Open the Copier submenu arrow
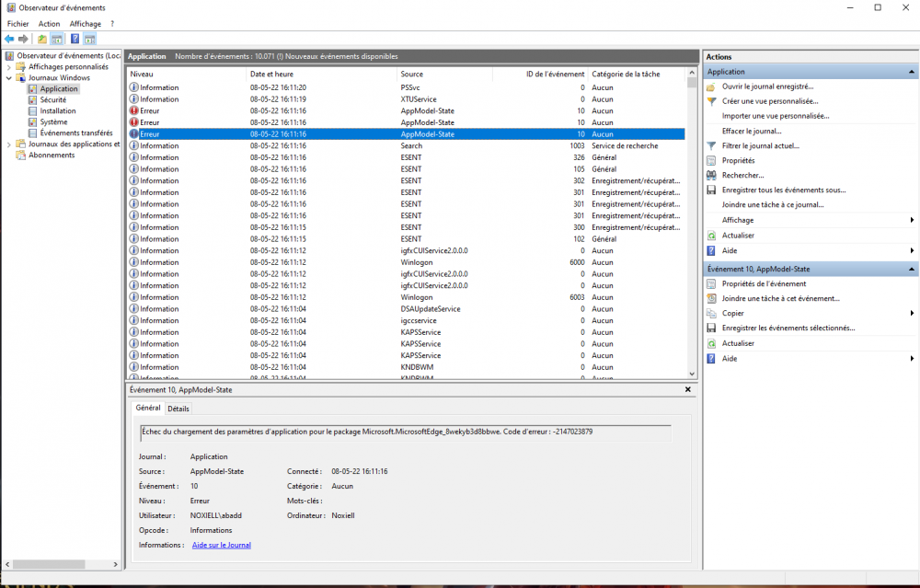 tap(912, 313)
